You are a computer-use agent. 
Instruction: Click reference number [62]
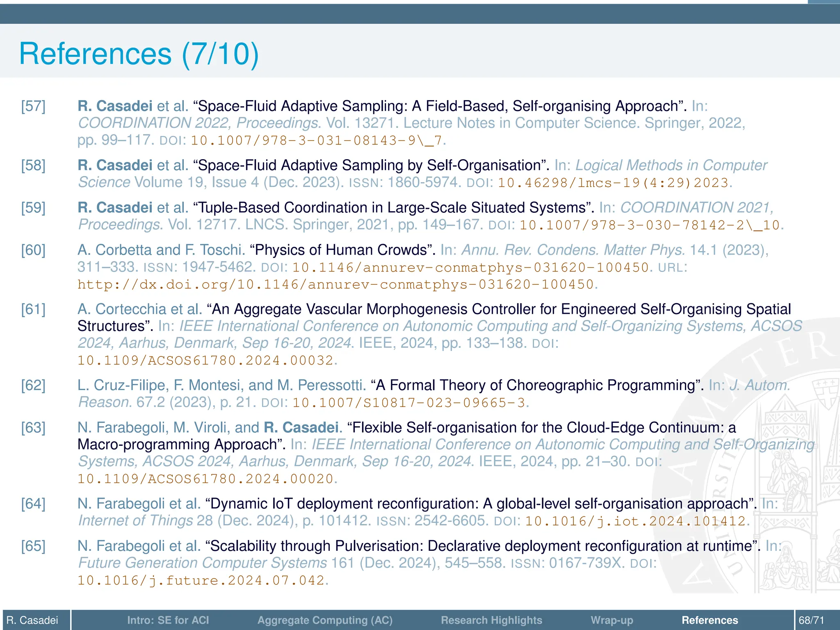pyautogui.click(x=33, y=385)
